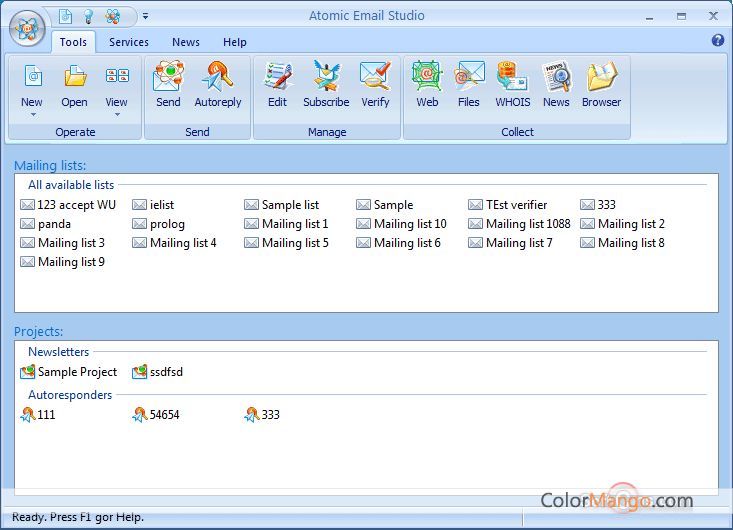Open the WHOIS collector tool
The image size is (733, 530).
tap(513, 84)
